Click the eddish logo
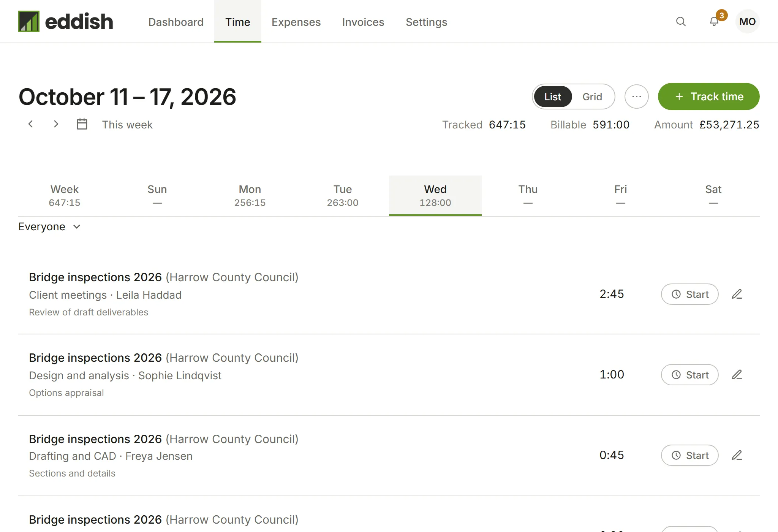Viewport: 778px width, 532px height. pyautogui.click(x=66, y=21)
